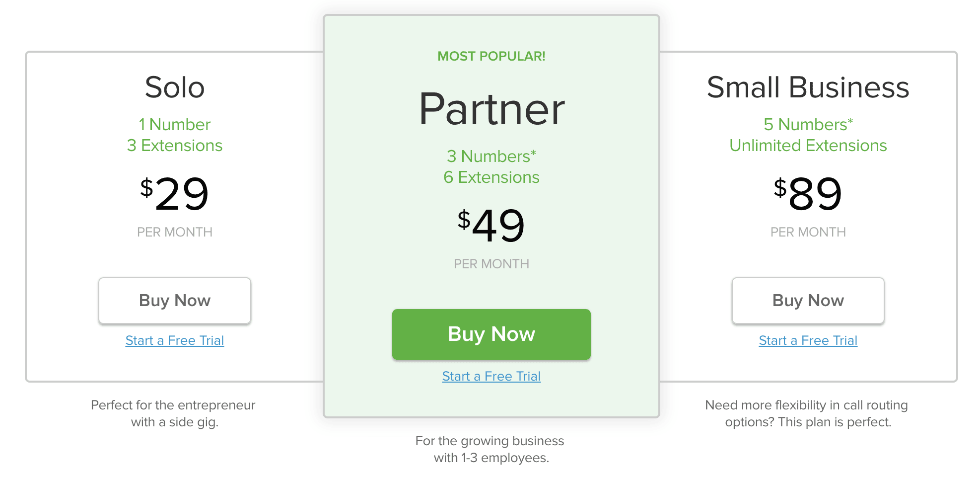
Task: Click the Small Business plan title
Action: click(808, 87)
